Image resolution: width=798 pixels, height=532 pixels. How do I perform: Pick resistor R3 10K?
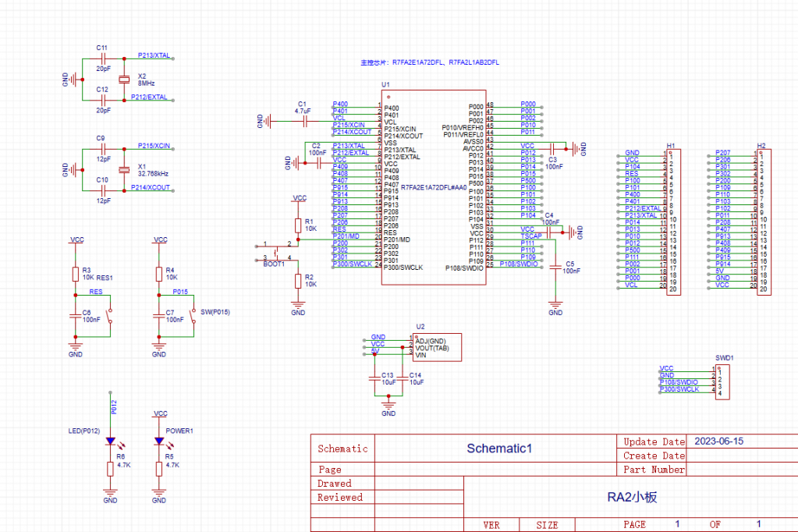(x=76, y=275)
